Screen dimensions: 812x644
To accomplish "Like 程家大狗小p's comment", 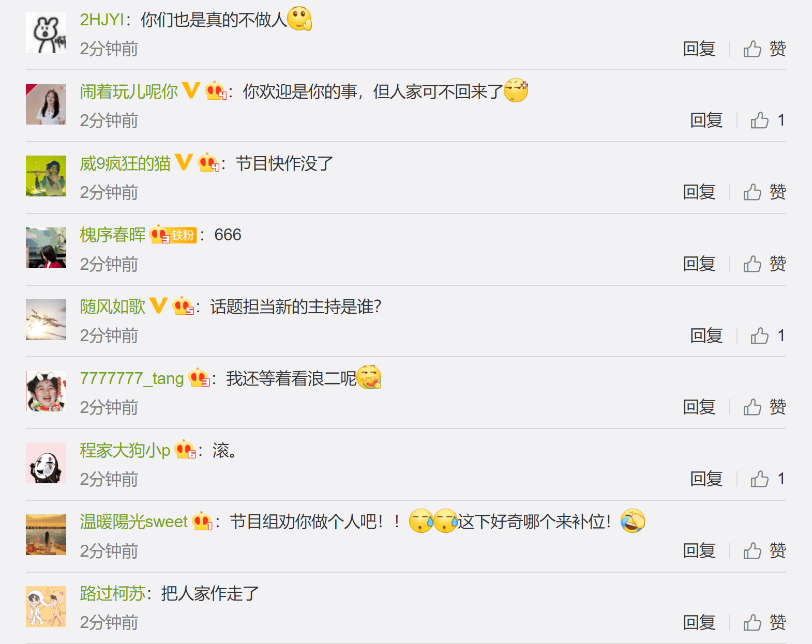I will 768,479.
